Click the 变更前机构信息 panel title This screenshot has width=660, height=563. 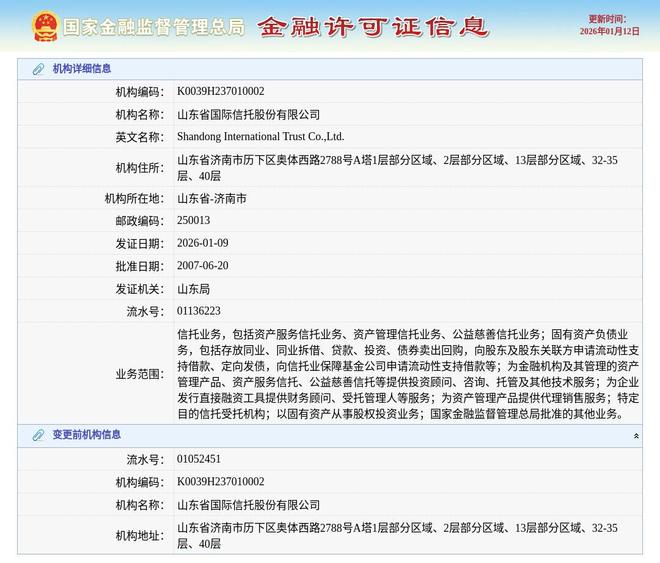(x=87, y=435)
